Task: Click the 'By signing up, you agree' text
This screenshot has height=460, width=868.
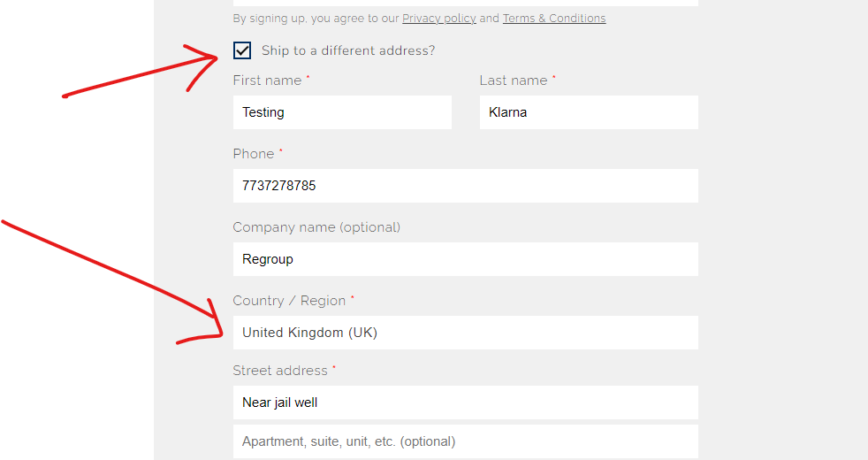Action: (316, 19)
